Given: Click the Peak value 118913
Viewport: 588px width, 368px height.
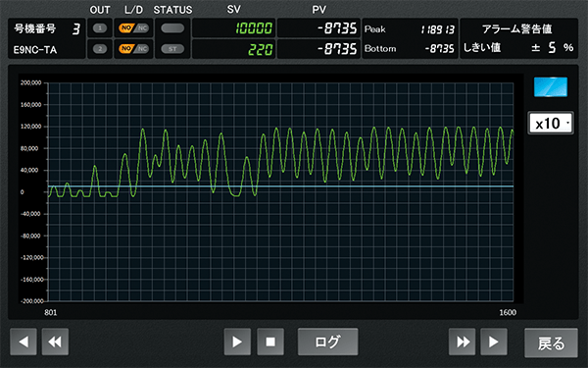Looking at the screenshot, I should point(438,29).
